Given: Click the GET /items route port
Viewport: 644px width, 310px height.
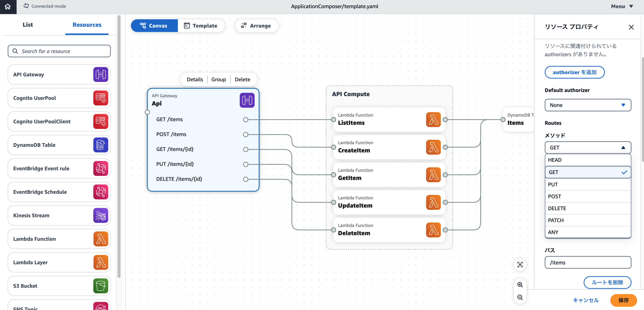Looking at the screenshot, I should click(246, 120).
